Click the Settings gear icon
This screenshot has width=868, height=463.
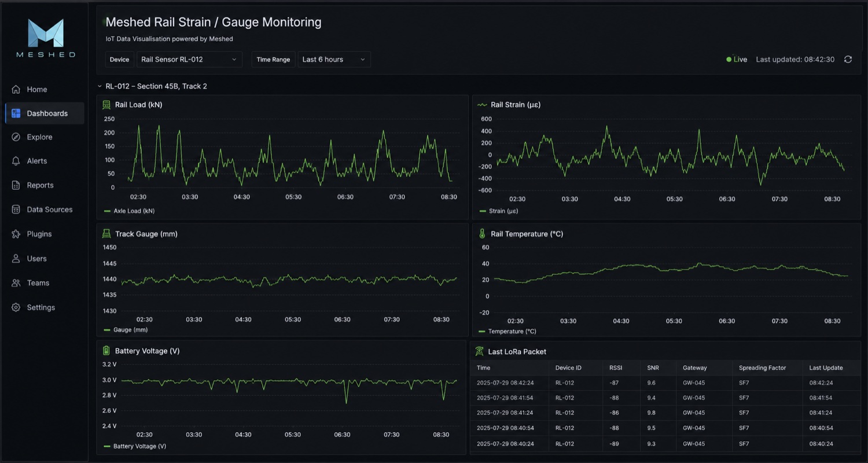click(16, 307)
